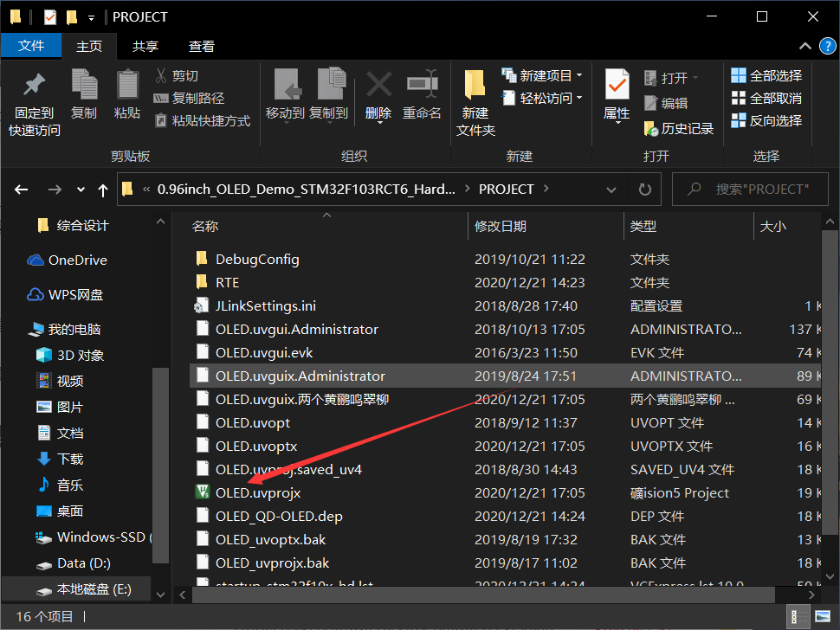Click Paste shortcut (粘贴快捷方式)
Image resolution: width=840 pixels, height=630 pixels.
coord(202,120)
